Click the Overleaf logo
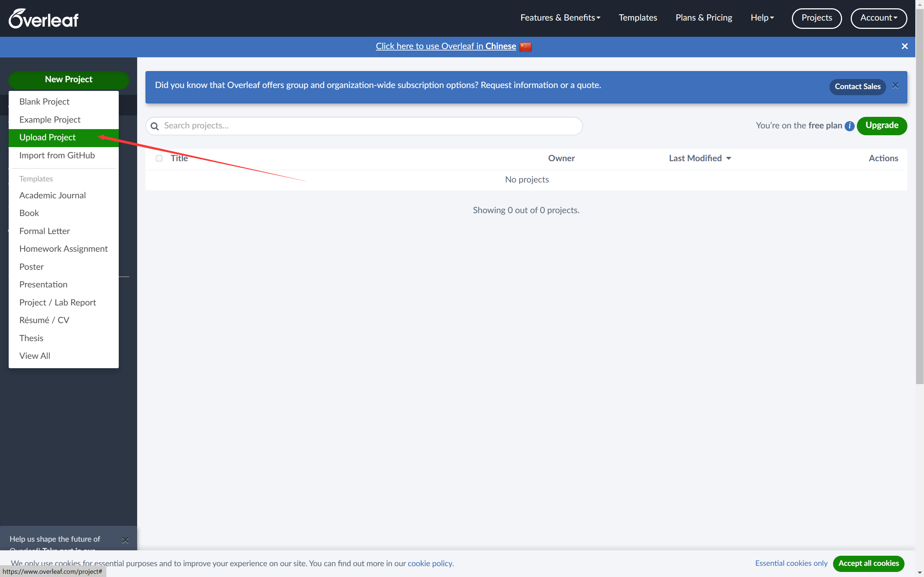924x577 pixels. click(x=44, y=18)
